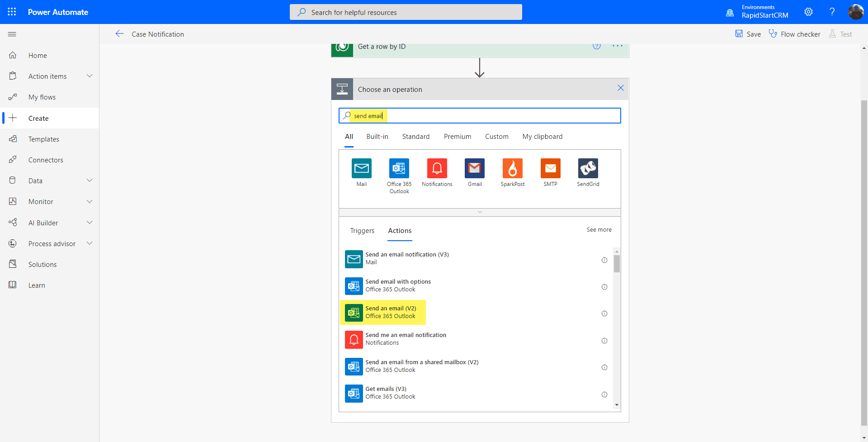Choose the SMTP connector

click(550, 168)
